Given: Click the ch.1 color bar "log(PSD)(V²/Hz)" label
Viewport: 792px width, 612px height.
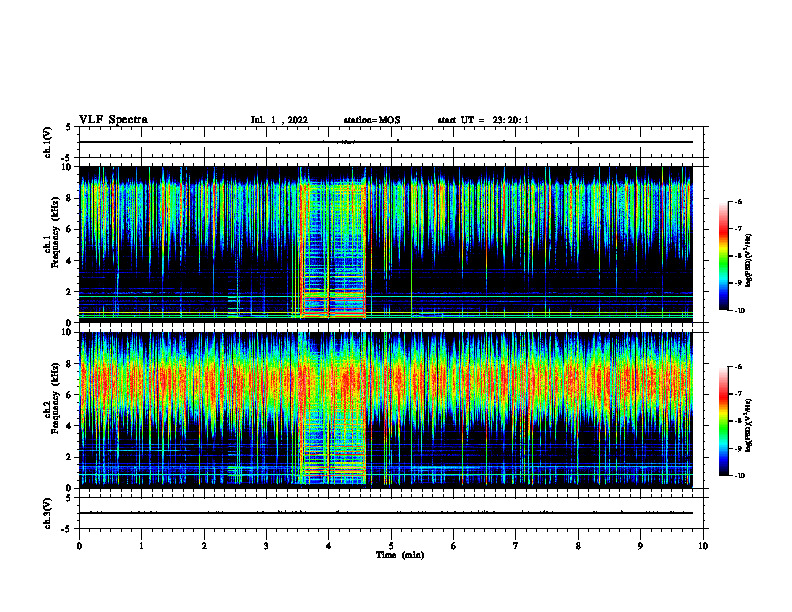Looking at the screenshot, I should click(749, 261).
